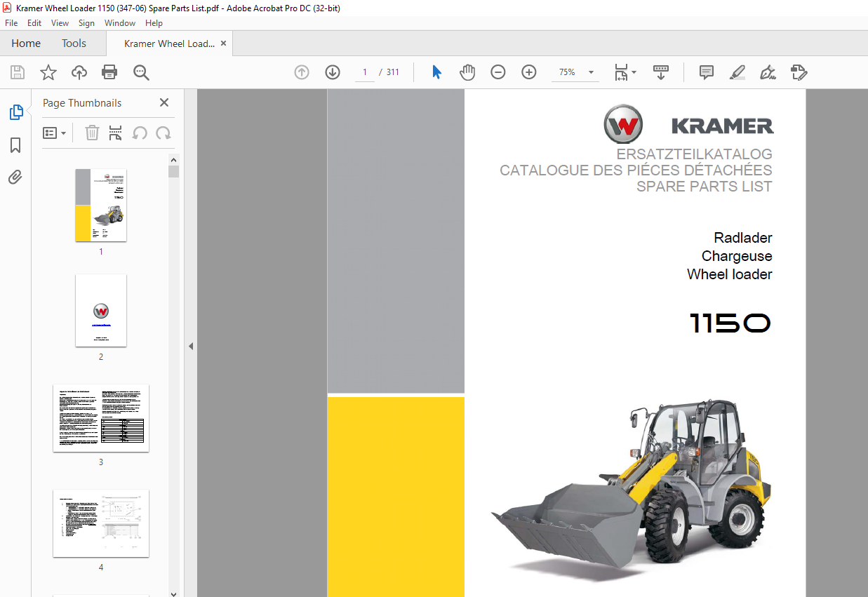The image size is (868, 597).
Task: Open the File menu
Action: pos(11,23)
